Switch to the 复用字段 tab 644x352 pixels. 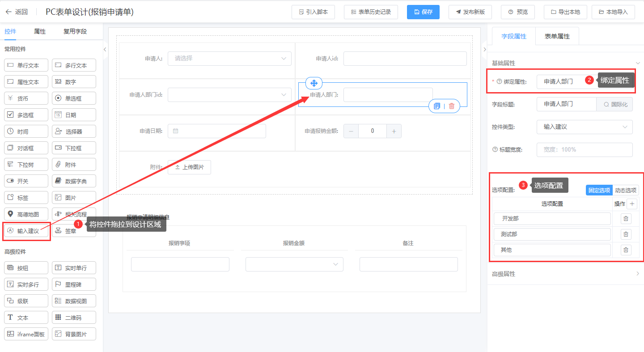tap(75, 31)
